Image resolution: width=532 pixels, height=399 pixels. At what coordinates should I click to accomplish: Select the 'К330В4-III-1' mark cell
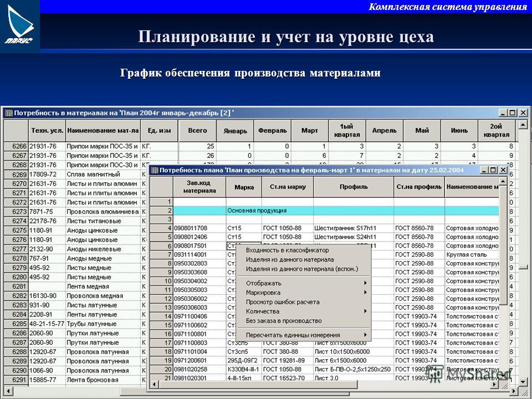(x=244, y=369)
